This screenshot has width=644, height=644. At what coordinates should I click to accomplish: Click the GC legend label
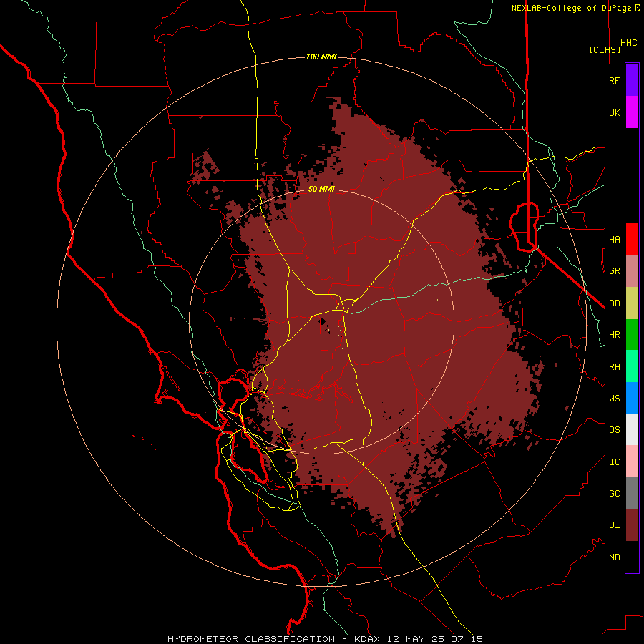click(614, 494)
